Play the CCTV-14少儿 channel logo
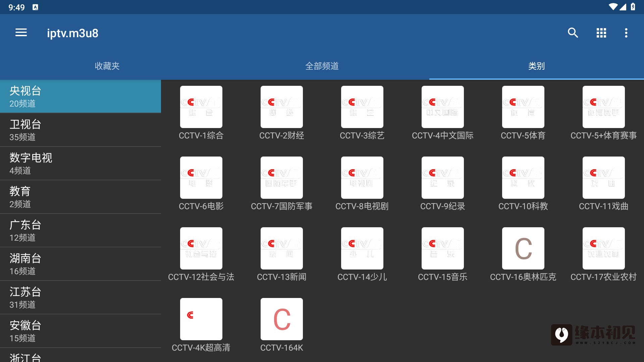Image resolution: width=644 pixels, height=362 pixels. (x=362, y=248)
